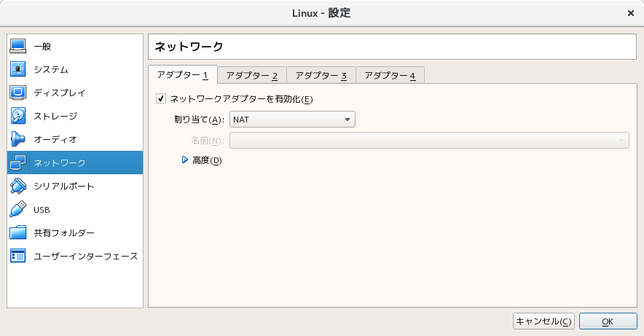Click the 共有フォルダー folder icon
This screenshot has height=336, width=644.
coord(17,233)
